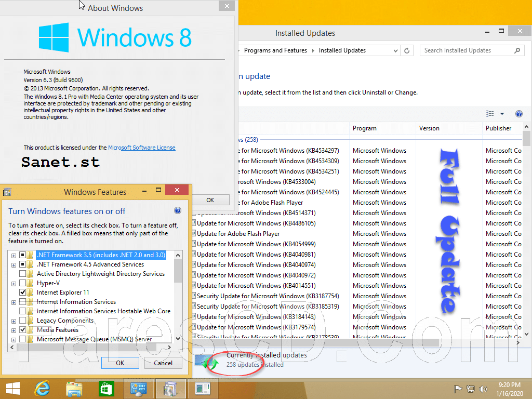Enable Active Directory Lightweight Directory Services
The width and height of the screenshot is (532, 399).
coord(22,273)
